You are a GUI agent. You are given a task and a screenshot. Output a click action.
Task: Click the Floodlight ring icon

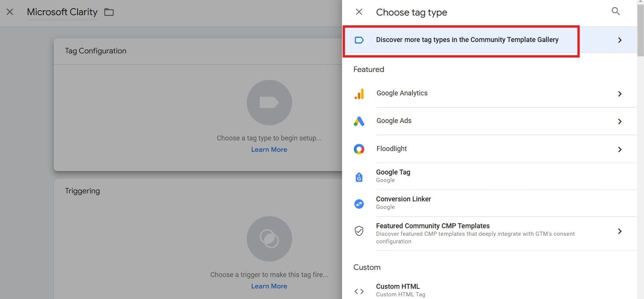[359, 149]
